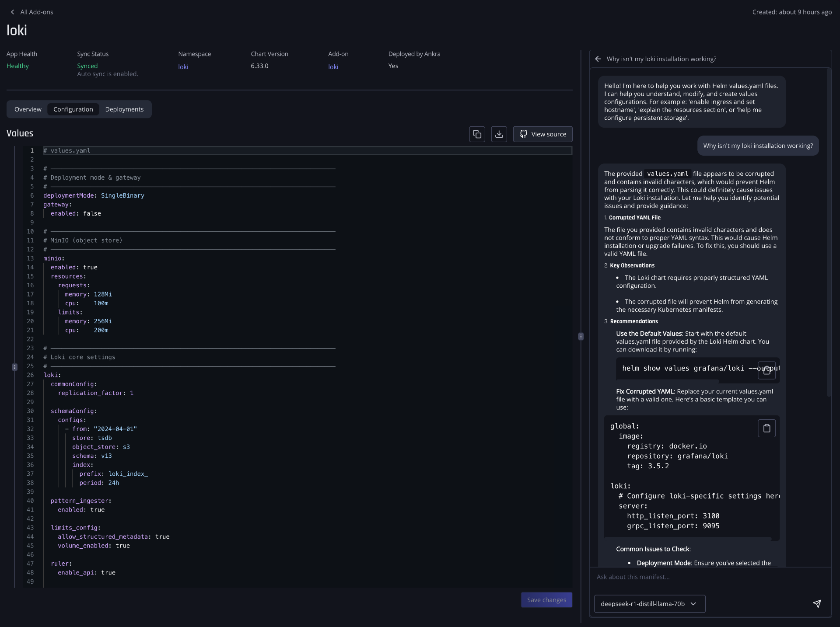Screen dimensions: 840x627
Task: Open the deepseek-r1-distill-llama-70b model dropdown
Action: pos(649,603)
